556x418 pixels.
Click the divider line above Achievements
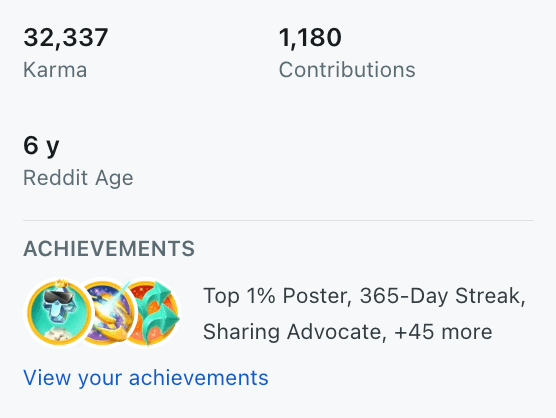coord(278,220)
